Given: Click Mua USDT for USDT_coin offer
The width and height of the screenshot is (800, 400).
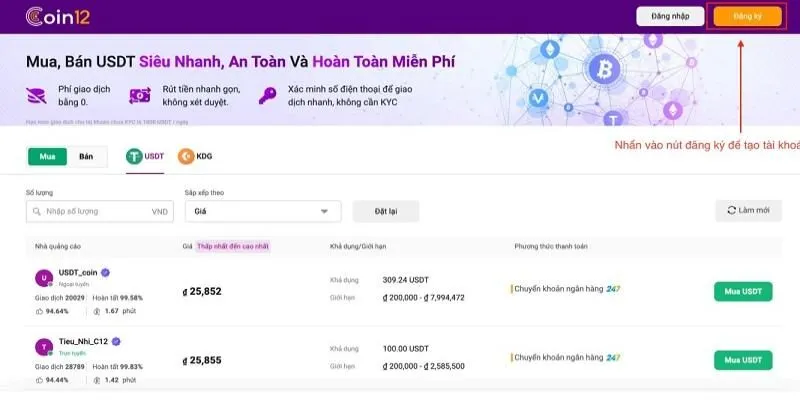Looking at the screenshot, I should 743,292.
